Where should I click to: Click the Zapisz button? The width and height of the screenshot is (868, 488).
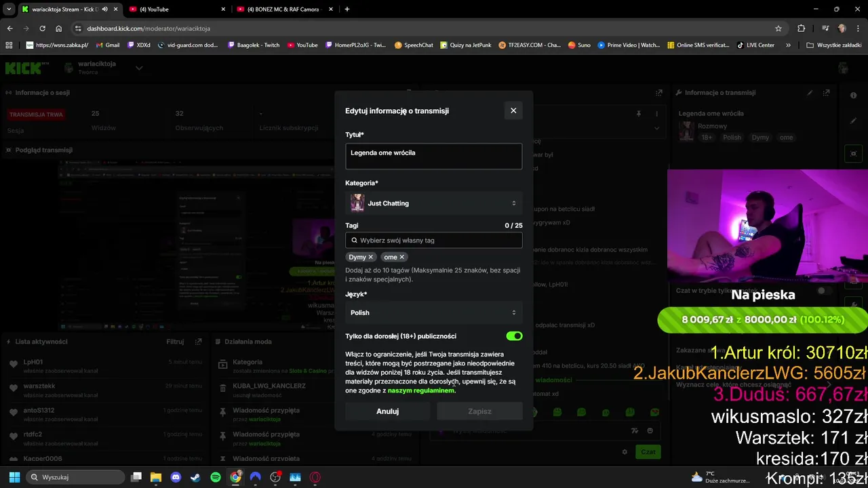click(479, 411)
